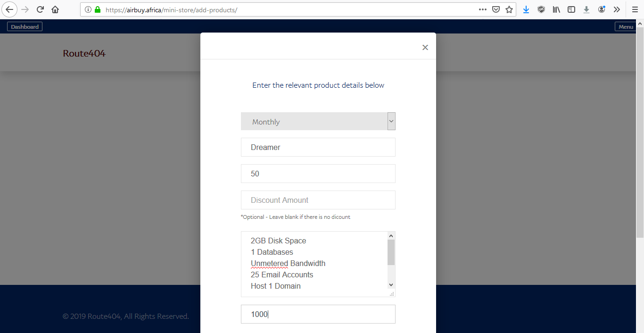Save page to Pocket
Viewport: 644px width, 333px height.
click(x=496, y=9)
